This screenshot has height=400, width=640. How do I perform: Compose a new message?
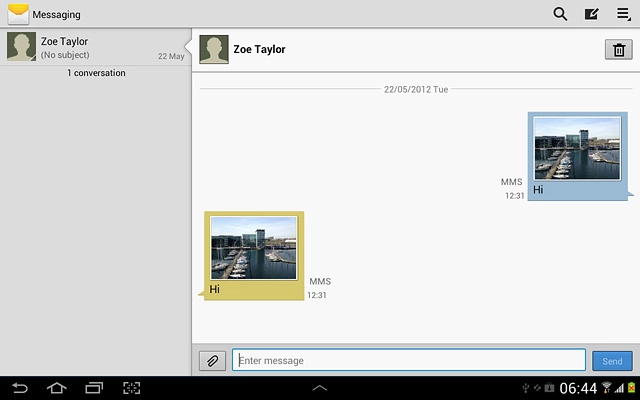pos(591,14)
